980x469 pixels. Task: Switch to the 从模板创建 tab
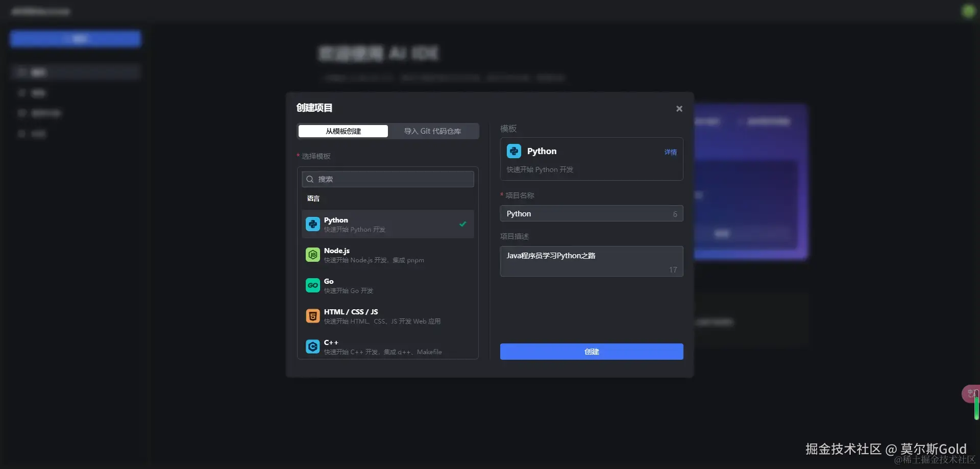343,131
